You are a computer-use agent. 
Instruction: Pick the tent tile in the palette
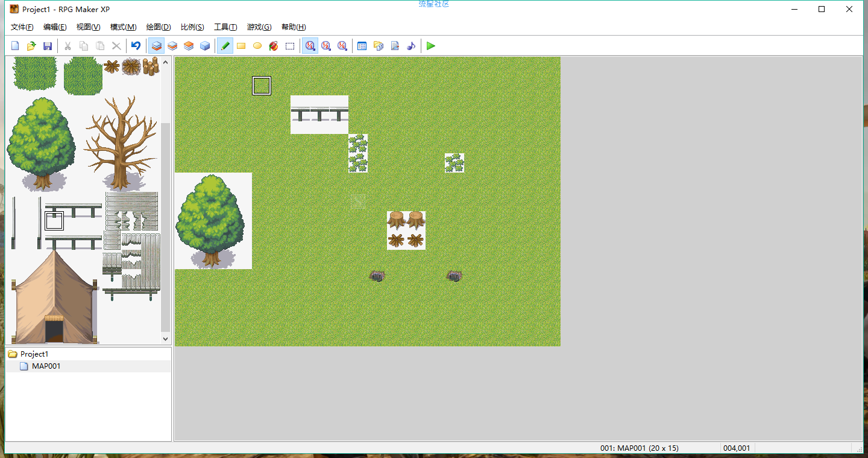pos(54,297)
